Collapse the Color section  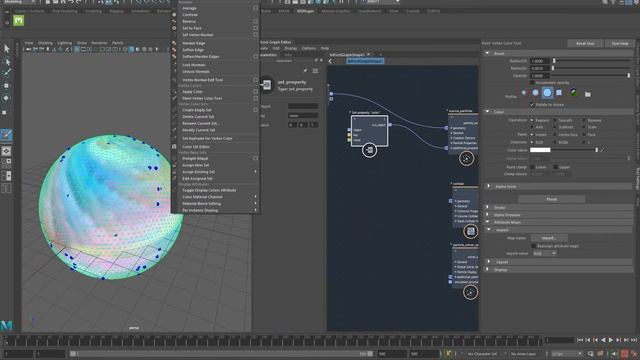[x=487, y=111]
